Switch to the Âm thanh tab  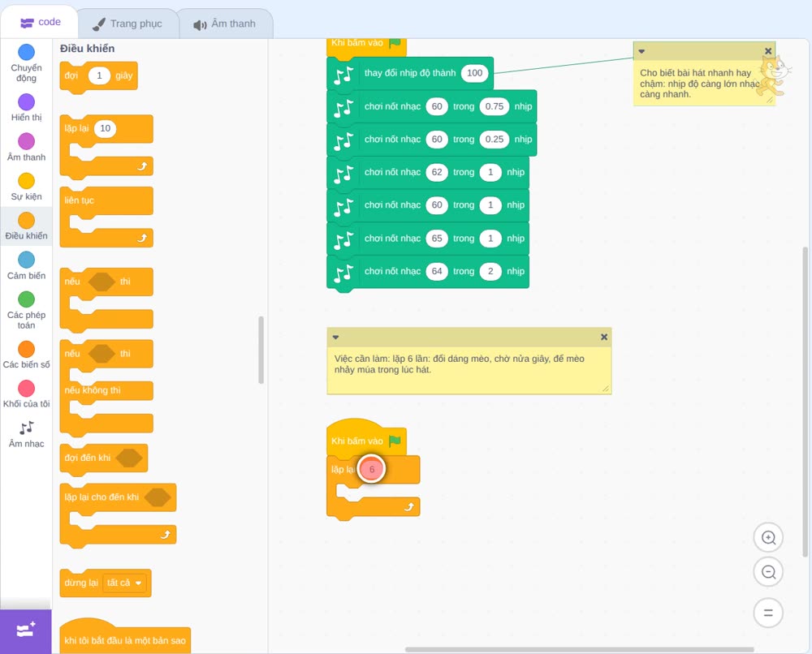(225, 24)
